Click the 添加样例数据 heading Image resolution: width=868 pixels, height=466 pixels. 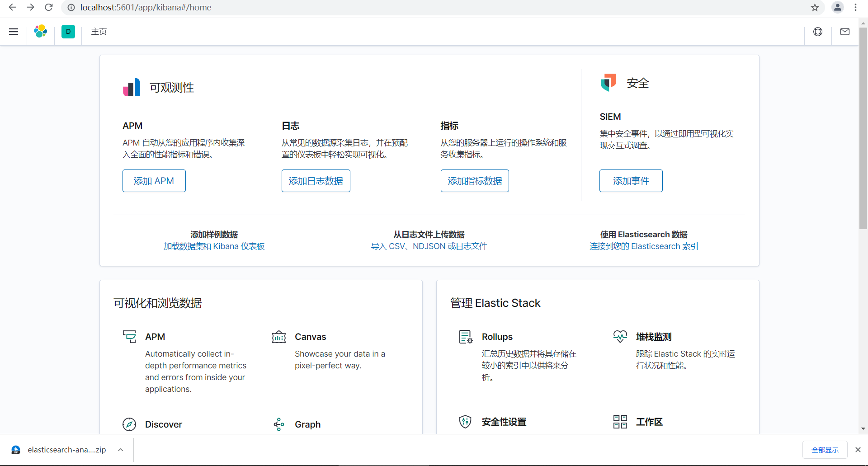tap(214, 235)
